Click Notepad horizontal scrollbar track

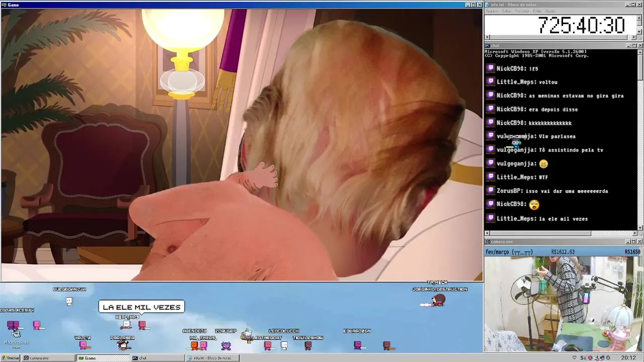(x=561, y=37)
